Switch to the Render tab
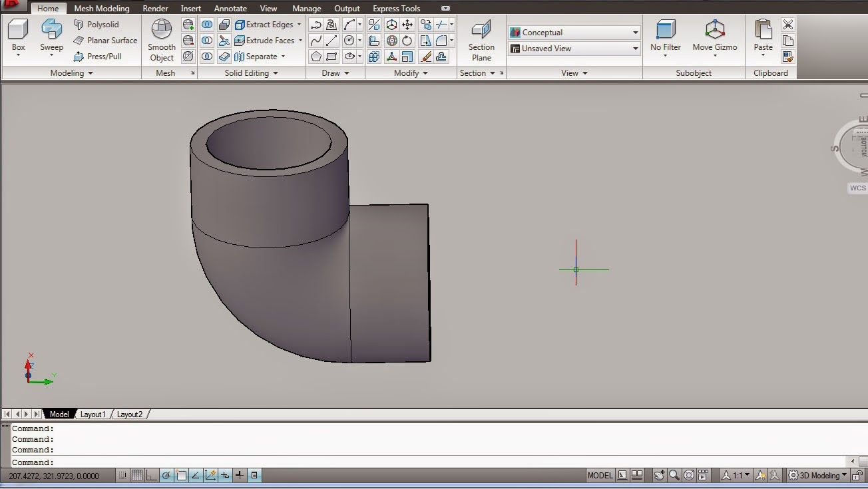The width and height of the screenshot is (868, 489). pyautogui.click(x=155, y=9)
